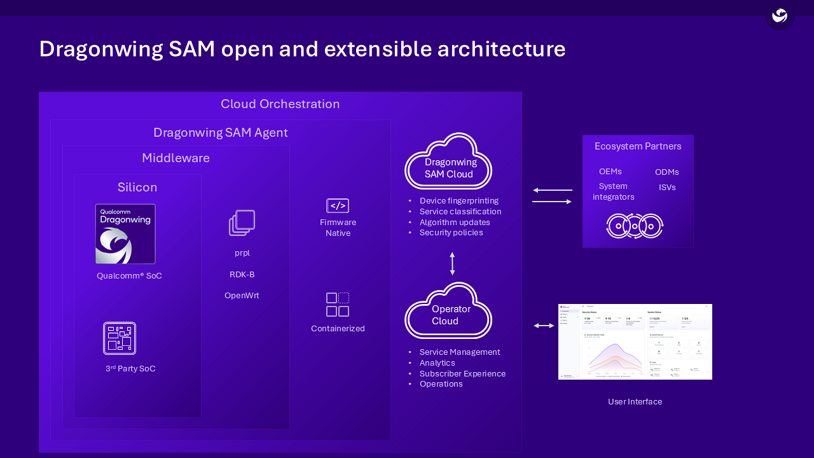Click the Dragonwing SAM Cloud shape
This screenshot has height=458, width=814.
(x=449, y=161)
